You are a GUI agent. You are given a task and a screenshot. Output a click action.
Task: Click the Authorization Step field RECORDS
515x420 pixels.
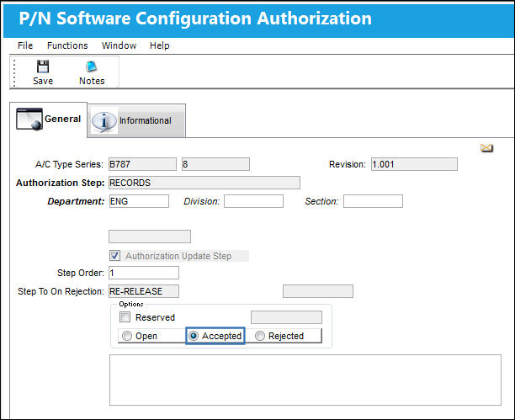pos(204,183)
